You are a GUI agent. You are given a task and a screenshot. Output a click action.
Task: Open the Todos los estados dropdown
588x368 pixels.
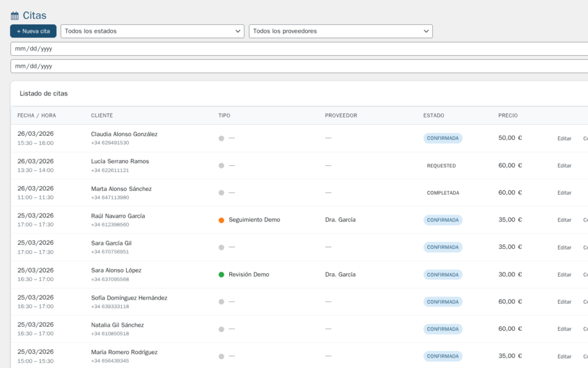(152, 31)
